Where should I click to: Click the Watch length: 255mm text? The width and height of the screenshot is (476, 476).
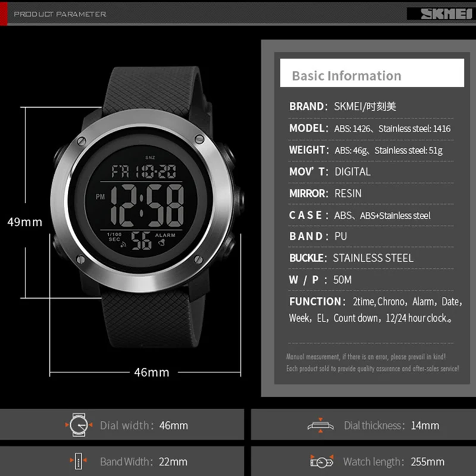coord(394,462)
